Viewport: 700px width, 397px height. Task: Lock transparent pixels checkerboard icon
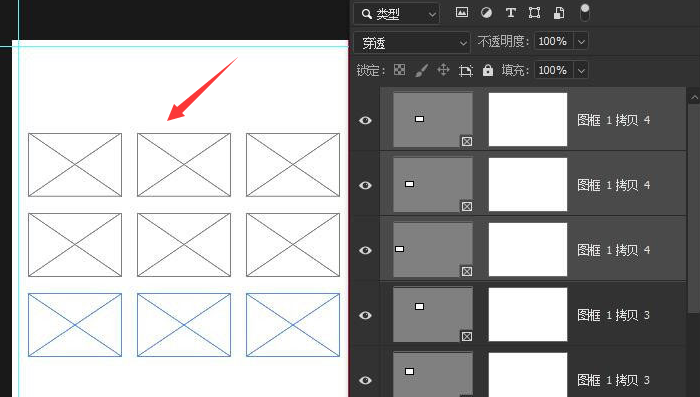[x=400, y=70]
